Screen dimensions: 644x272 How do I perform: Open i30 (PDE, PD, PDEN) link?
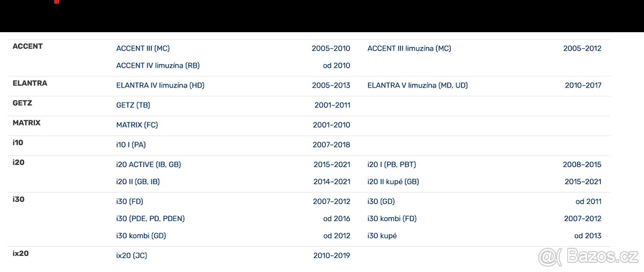click(150, 219)
